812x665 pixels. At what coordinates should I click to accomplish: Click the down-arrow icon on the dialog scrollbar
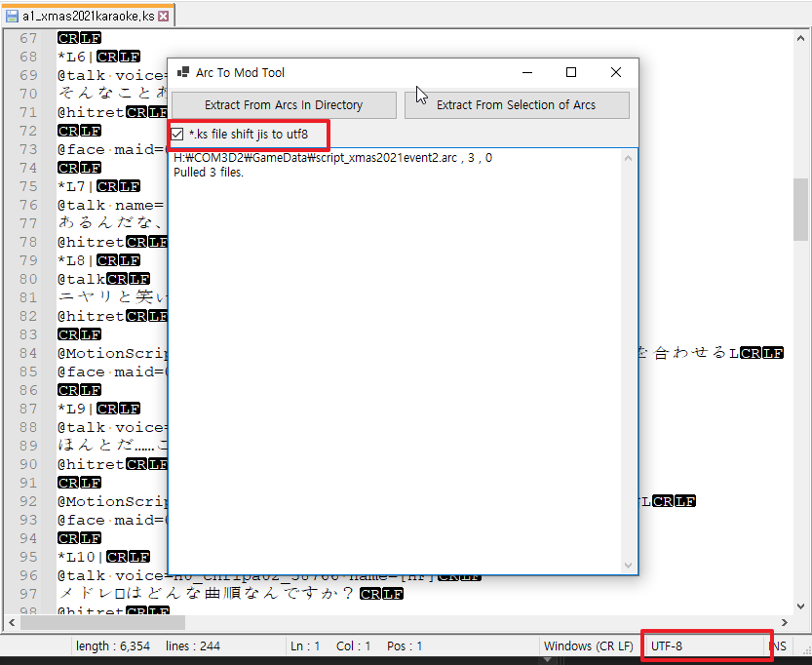point(629,564)
